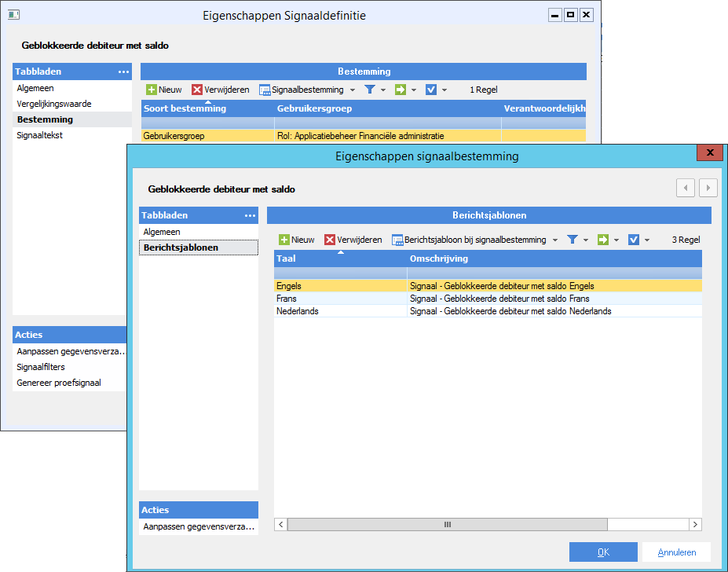Click Annuleren to cancel changes
728x572 pixels.
(x=675, y=552)
